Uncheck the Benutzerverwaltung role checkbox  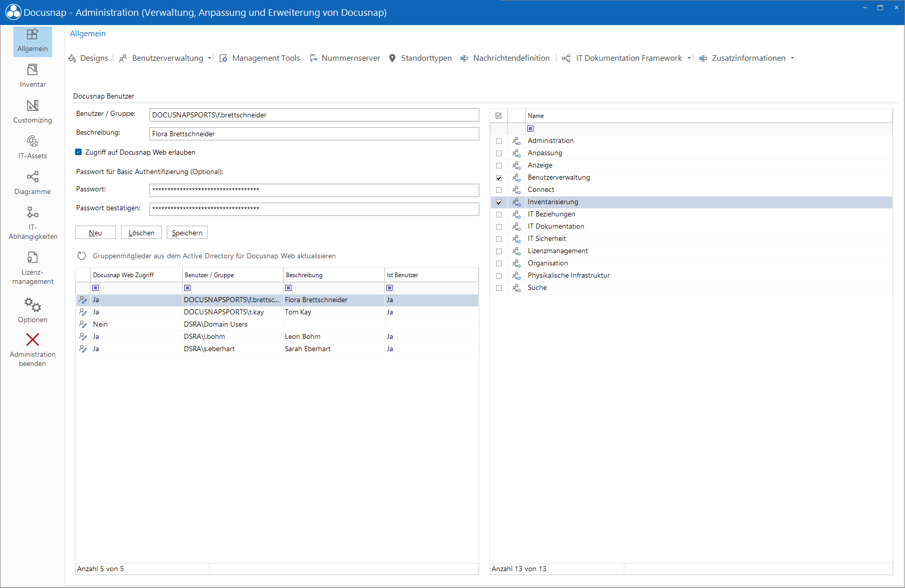pyautogui.click(x=499, y=178)
